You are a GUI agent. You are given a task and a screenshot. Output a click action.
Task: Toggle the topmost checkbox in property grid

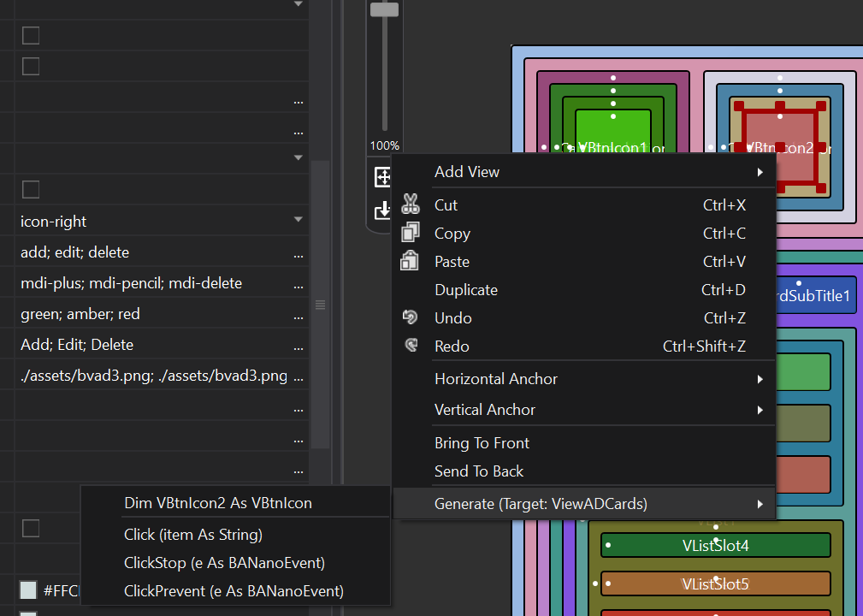31,35
